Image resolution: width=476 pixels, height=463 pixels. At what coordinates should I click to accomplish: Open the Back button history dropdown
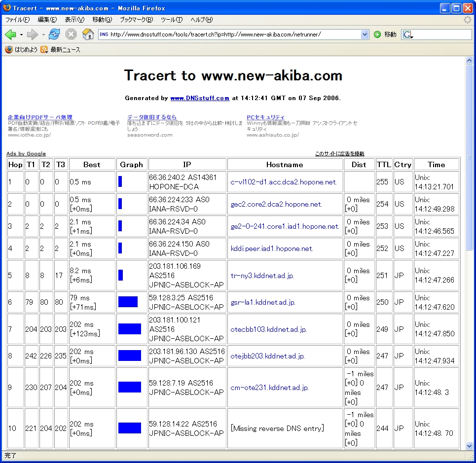pos(21,35)
